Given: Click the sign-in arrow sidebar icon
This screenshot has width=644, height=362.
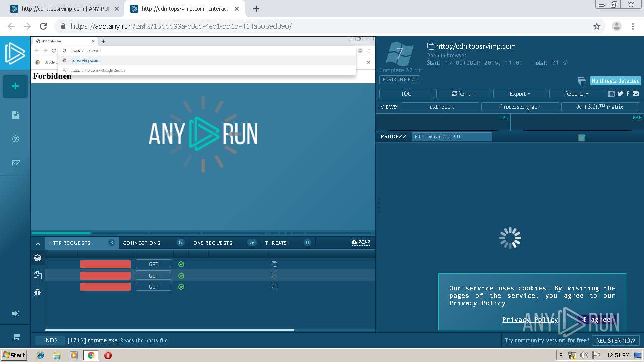Looking at the screenshot, I should [16, 313].
